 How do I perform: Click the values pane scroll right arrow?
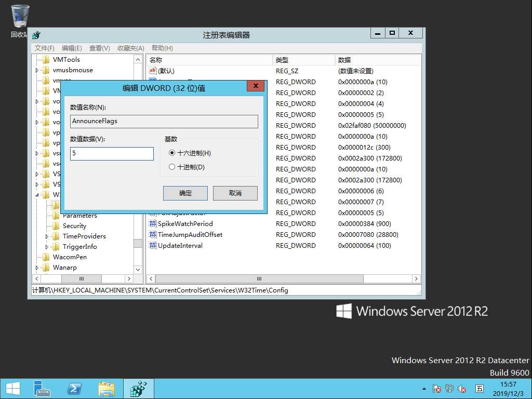(416, 279)
